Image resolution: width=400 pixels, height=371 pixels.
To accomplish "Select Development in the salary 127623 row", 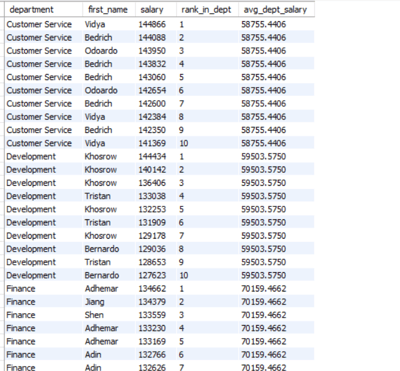I will (x=31, y=275).
